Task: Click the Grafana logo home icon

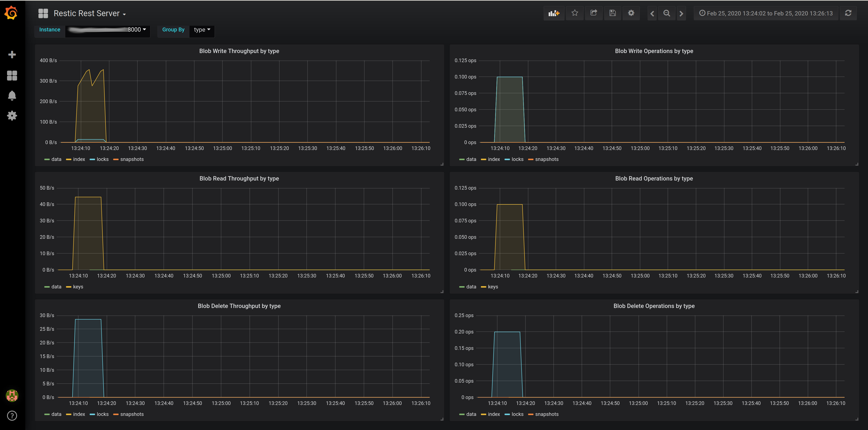Action: [11, 13]
